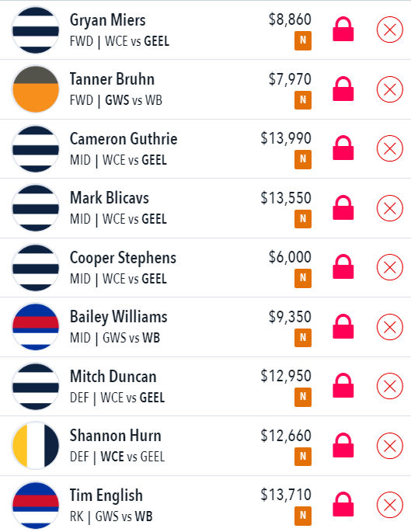Viewport: 411px width, 532px height.
Task: Open Tim English's player name link
Action: pyautogui.click(x=106, y=495)
